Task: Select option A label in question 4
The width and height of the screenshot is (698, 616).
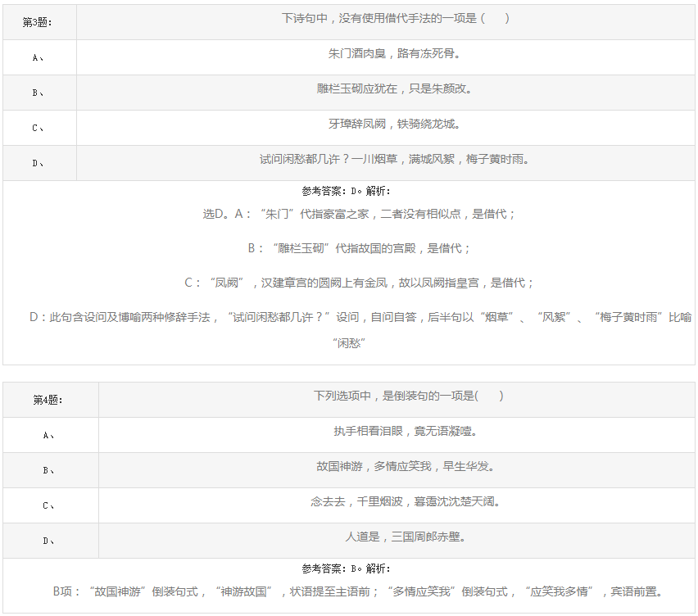Action: click(x=49, y=435)
